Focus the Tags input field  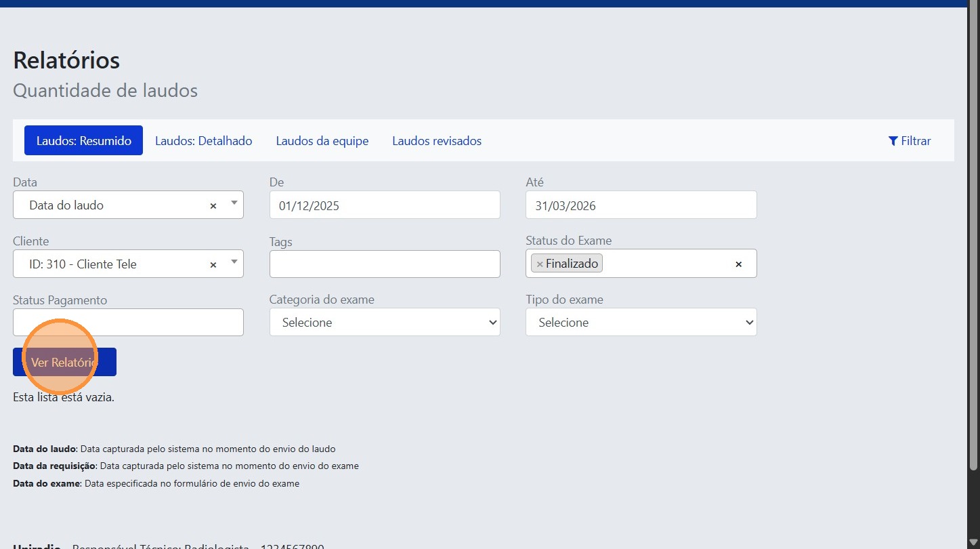coord(384,264)
